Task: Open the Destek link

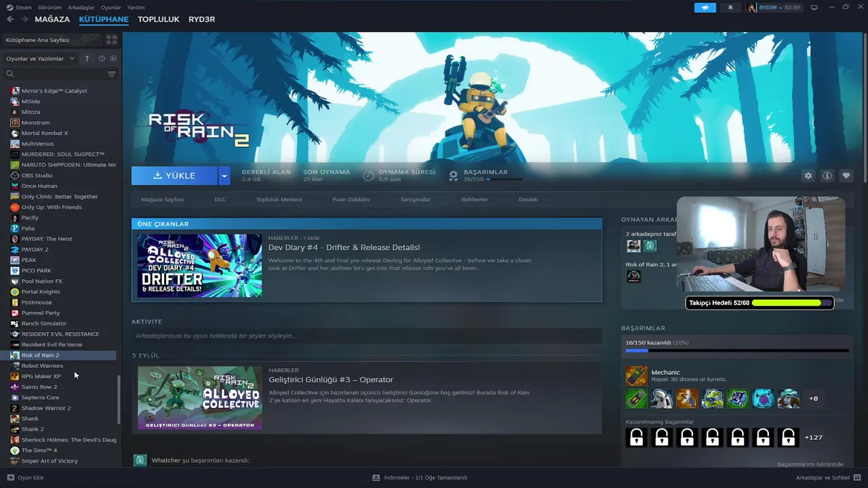Action: click(x=528, y=199)
